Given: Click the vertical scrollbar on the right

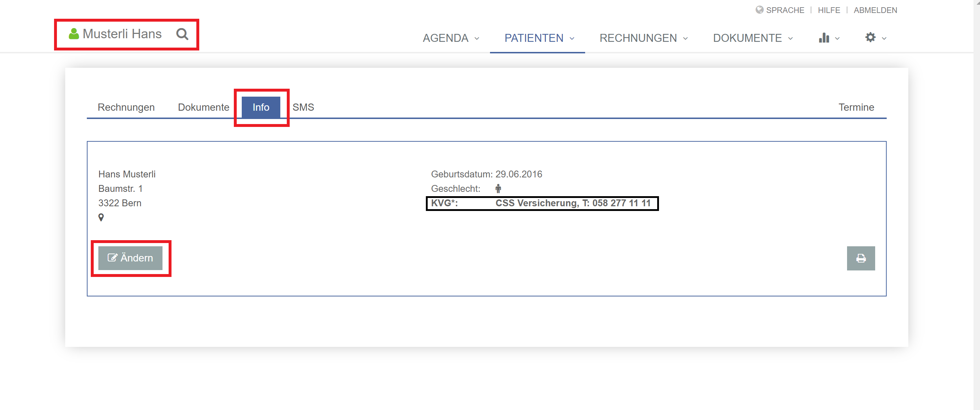Looking at the screenshot, I should (976, 205).
